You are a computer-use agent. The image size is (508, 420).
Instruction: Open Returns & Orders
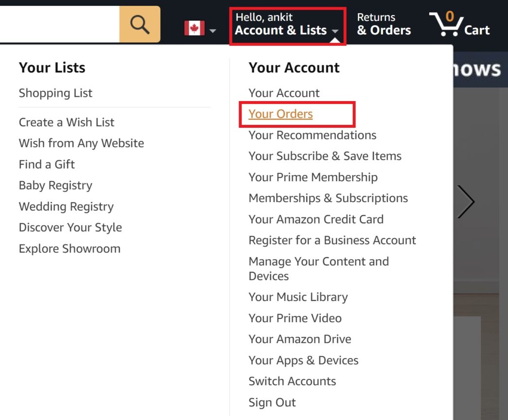click(384, 23)
